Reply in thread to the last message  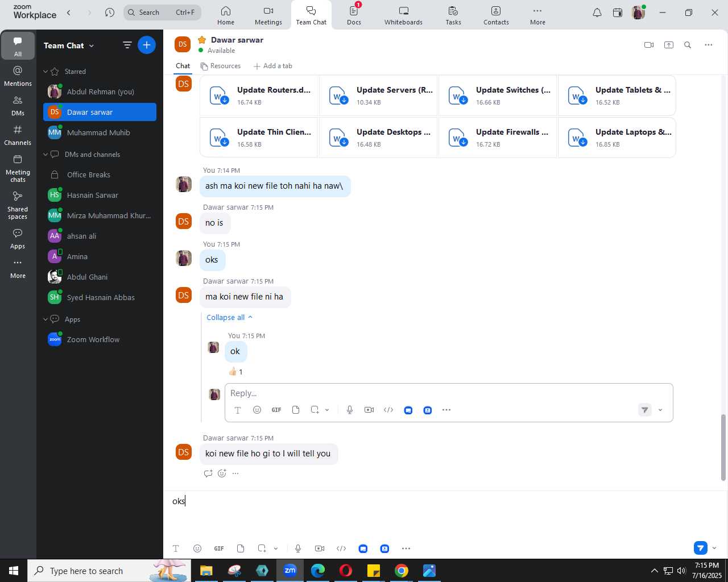click(x=208, y=473)
